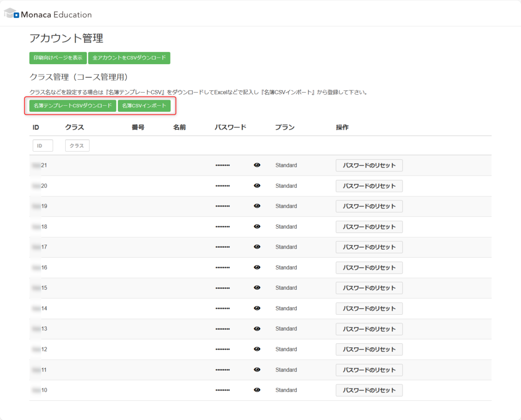
Task: Click masked password dots in row 12
Action: (223, 349)
